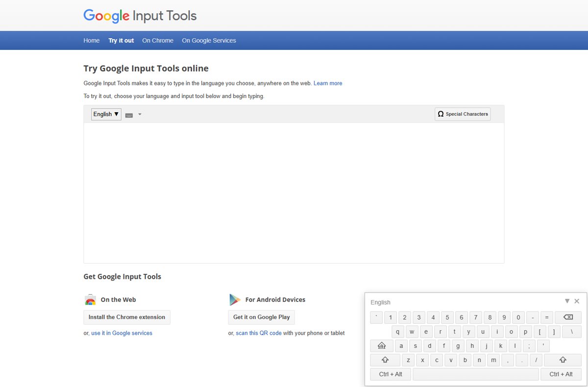Click 'For Android Devices' label

point(275,300)
